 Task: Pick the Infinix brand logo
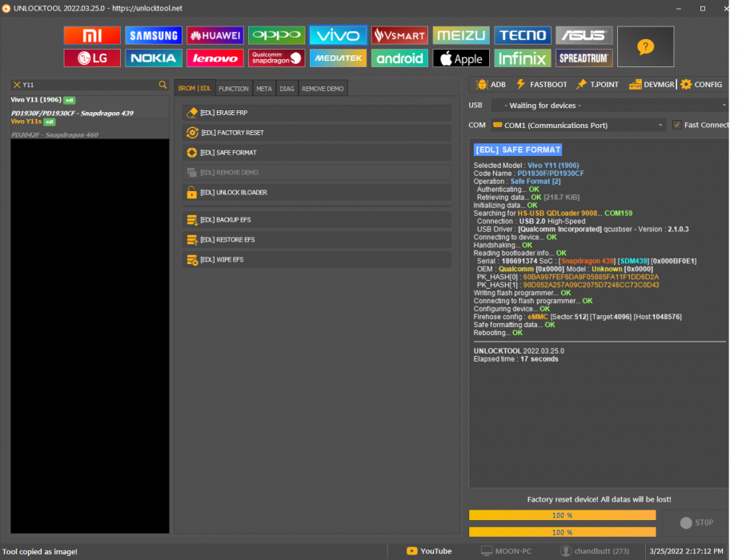523,58
